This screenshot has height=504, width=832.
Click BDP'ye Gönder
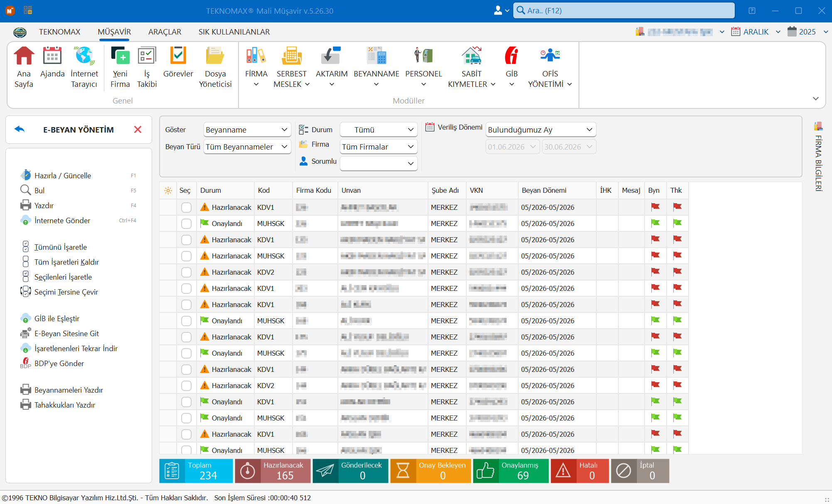(52, 363)
